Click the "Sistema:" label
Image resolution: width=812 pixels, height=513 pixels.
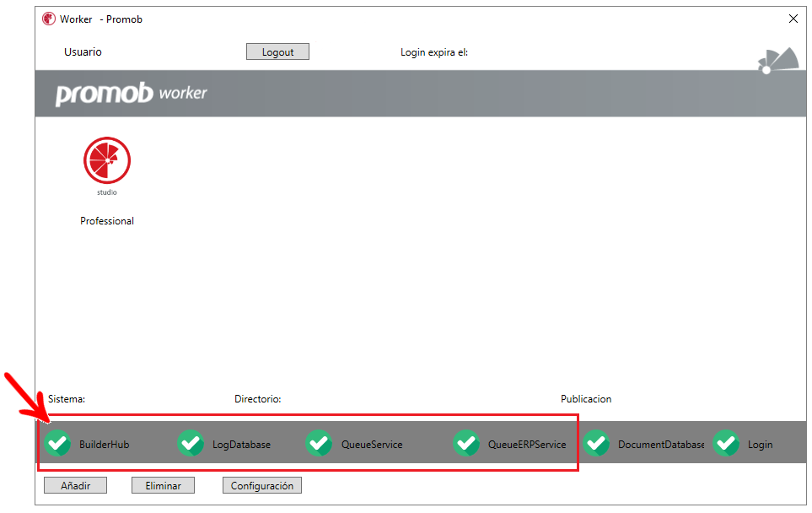pos(67,399)
